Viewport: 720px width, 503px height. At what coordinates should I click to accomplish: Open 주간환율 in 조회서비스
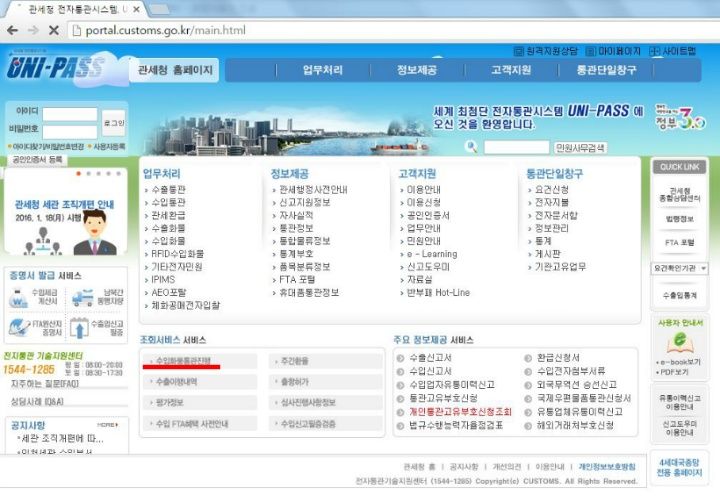point(326,361)
